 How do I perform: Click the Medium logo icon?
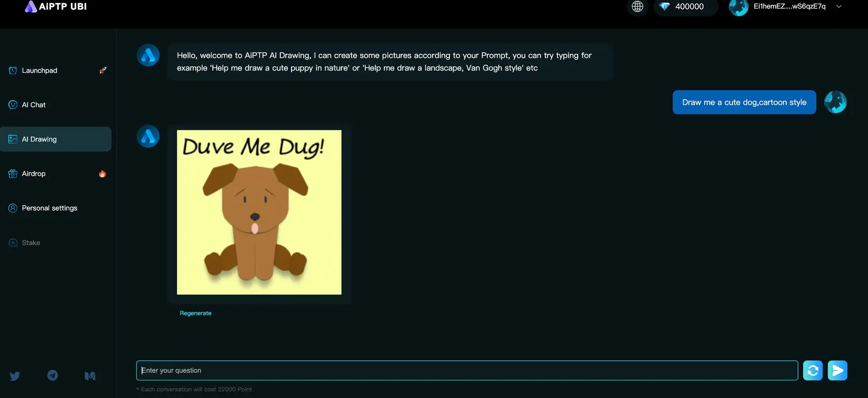pyautogui.click(x=90, y=376)
